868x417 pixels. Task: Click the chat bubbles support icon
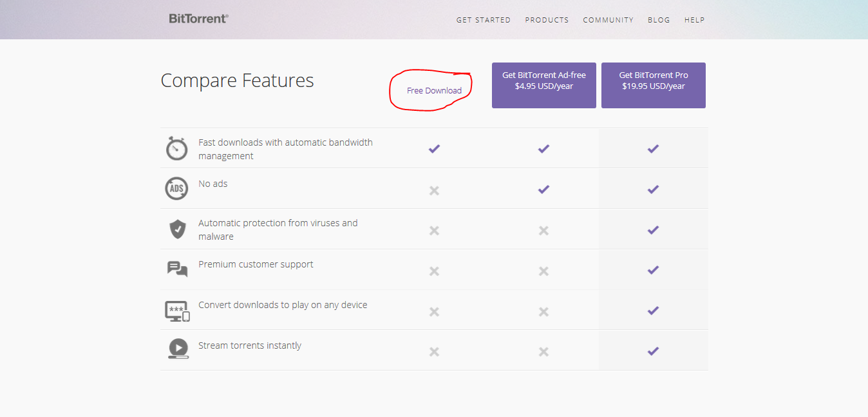pyautogui.click(x=177, y=269)
